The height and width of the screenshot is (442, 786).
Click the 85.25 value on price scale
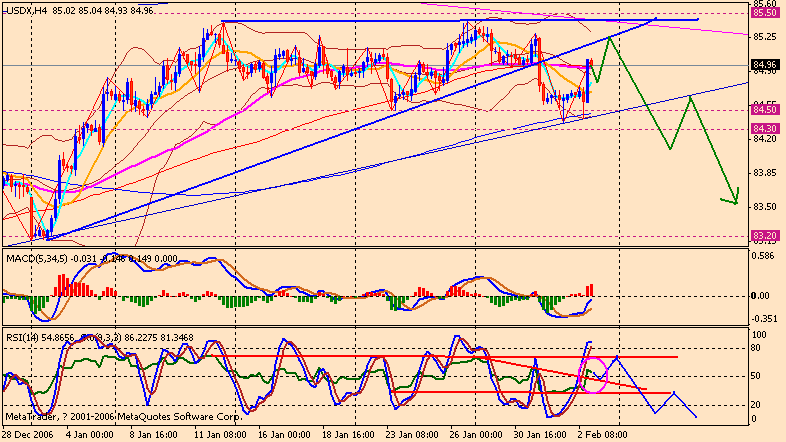click(765, 36)
